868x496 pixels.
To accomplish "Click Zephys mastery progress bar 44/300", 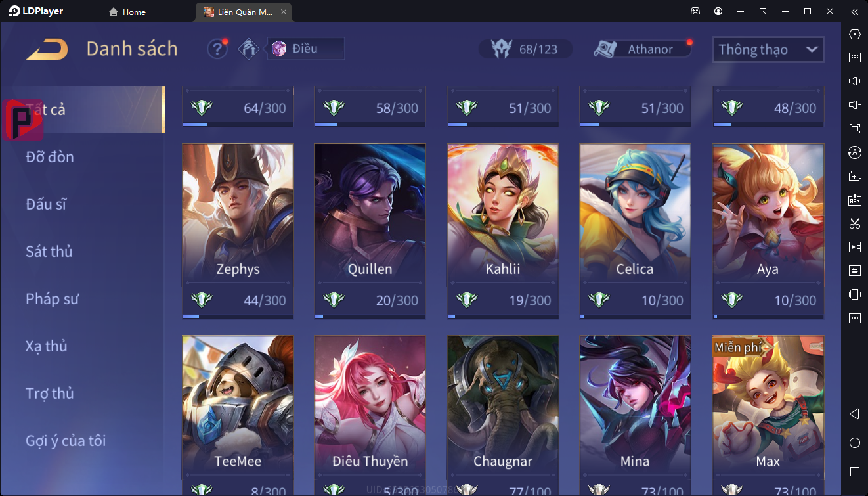I will click(x=238, y=316).
